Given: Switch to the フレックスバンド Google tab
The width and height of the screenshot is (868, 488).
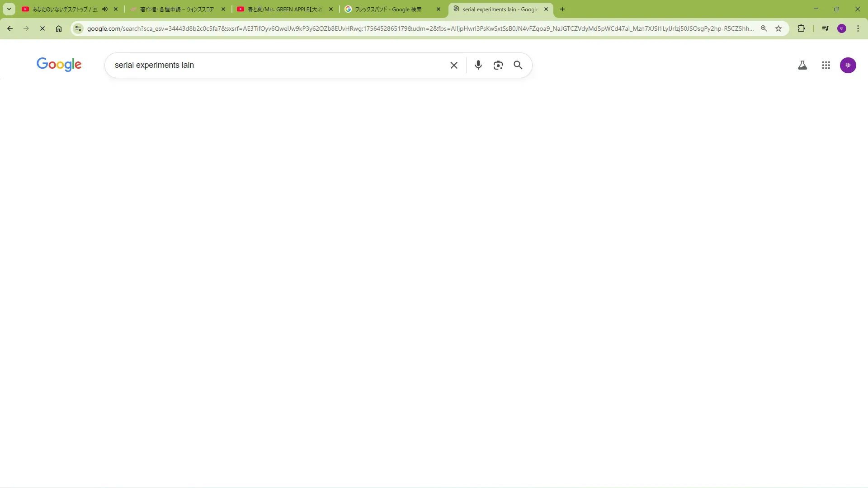Looking at the screenshot, I should 388,9.
